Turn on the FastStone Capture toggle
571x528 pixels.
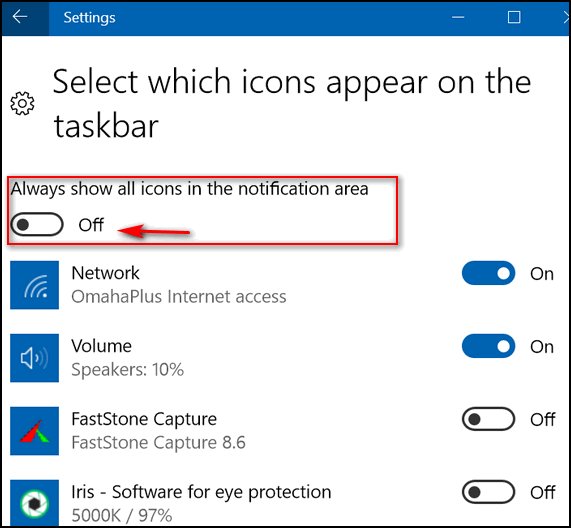(x=488, y=419)
